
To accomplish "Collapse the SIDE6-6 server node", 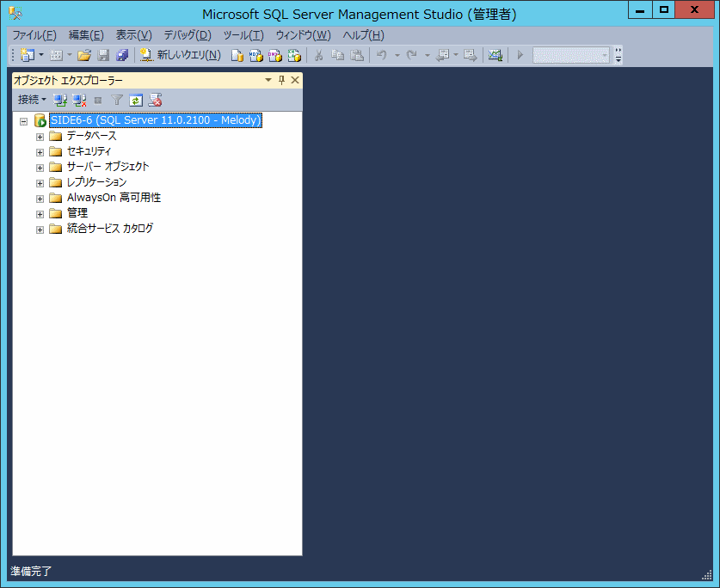I will point(24,121).
